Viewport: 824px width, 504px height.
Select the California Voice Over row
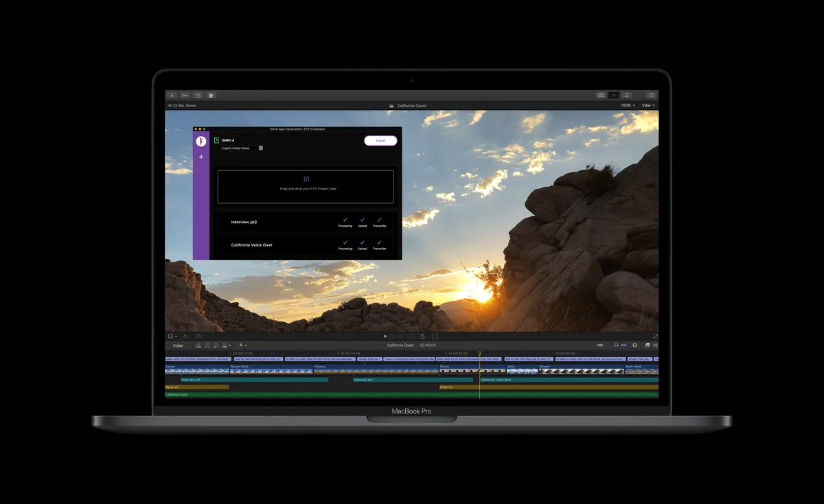(x=306, y=245)
